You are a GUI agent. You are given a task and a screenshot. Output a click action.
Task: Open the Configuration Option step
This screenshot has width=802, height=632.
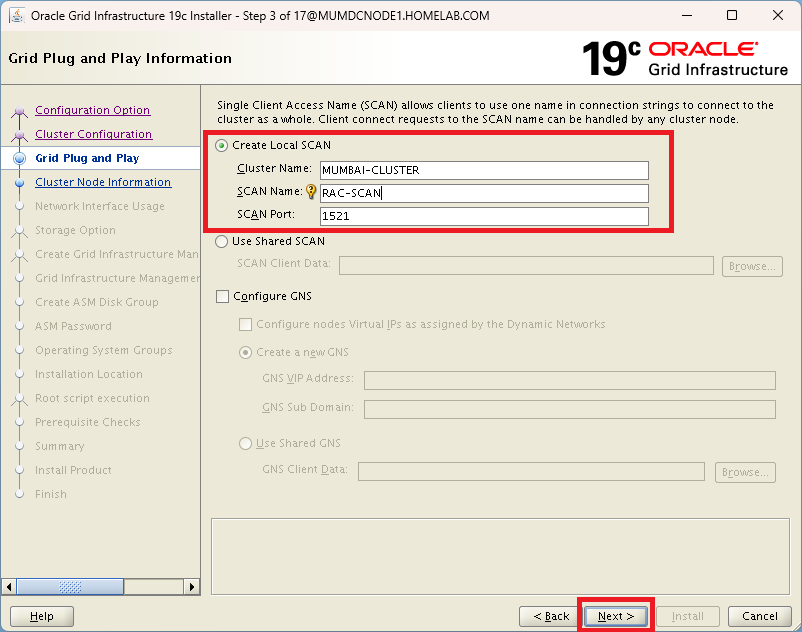click(92, 110)
